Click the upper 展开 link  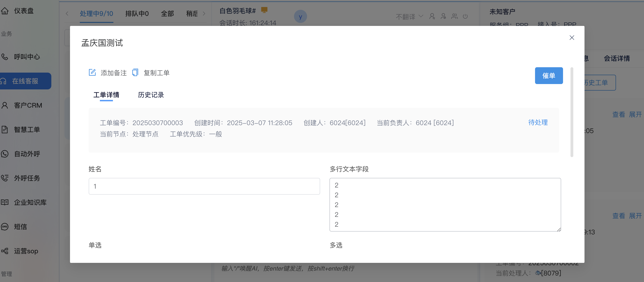tap(635, 115)
